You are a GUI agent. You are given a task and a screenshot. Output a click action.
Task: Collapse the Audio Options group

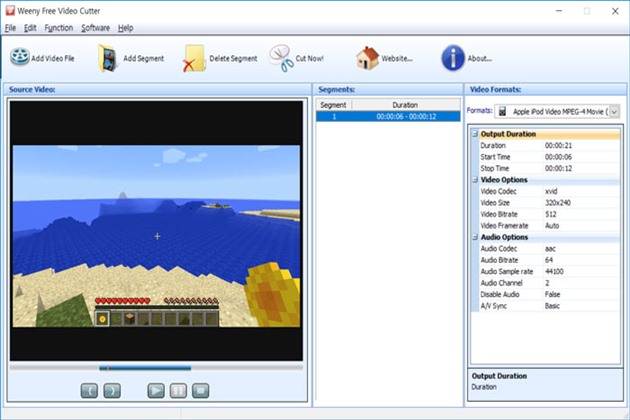(475, 237)
